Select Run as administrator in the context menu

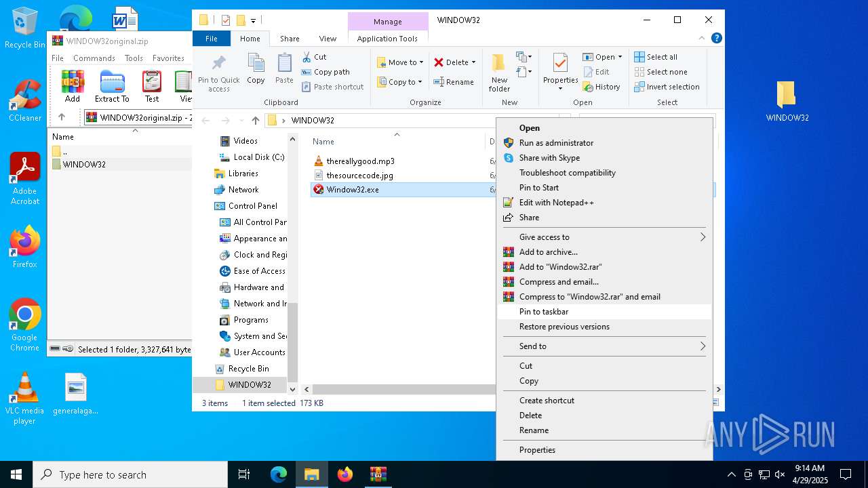605,143
